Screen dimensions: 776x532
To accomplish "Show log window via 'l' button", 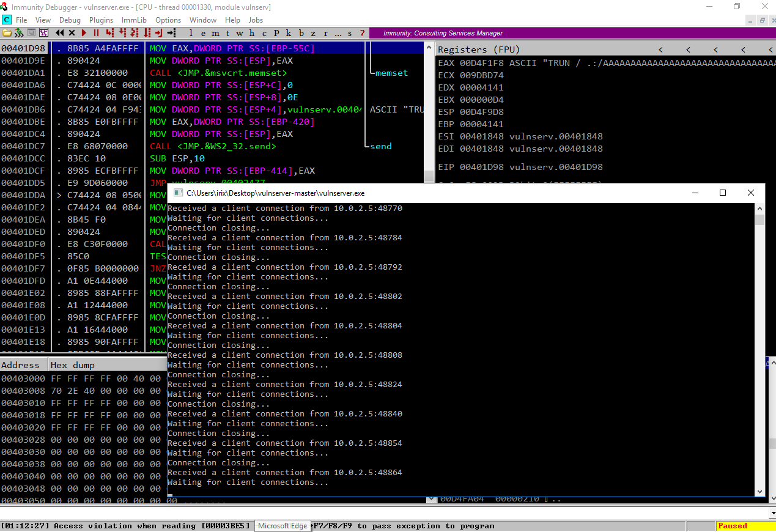I will 191,33.
